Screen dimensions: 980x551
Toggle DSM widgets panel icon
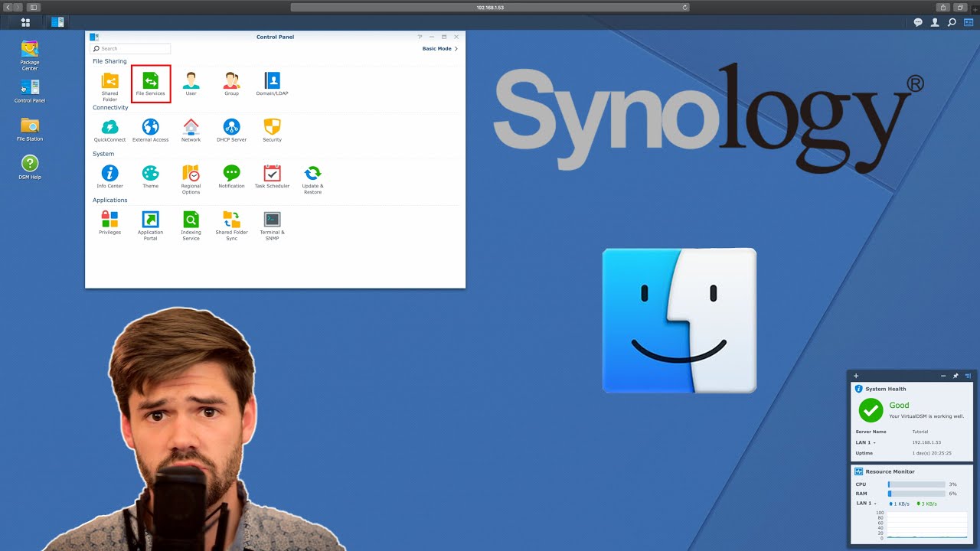point(969,22)
